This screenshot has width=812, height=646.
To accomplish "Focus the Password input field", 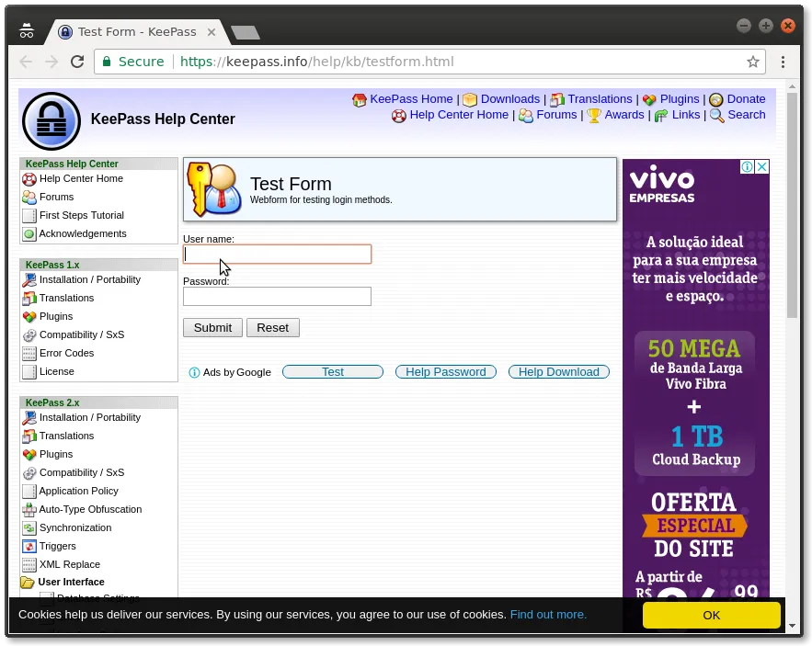I will point(277,297).
